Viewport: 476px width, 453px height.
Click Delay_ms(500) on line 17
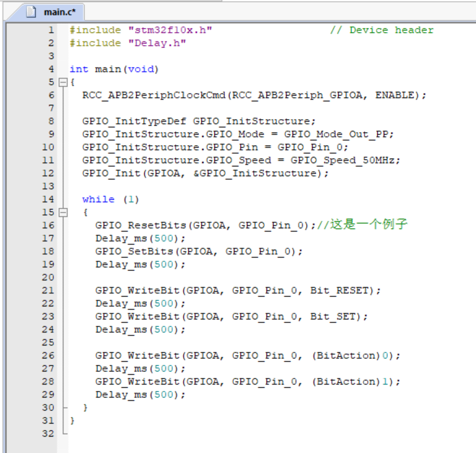pyautogui.click(x=140, y=239)
